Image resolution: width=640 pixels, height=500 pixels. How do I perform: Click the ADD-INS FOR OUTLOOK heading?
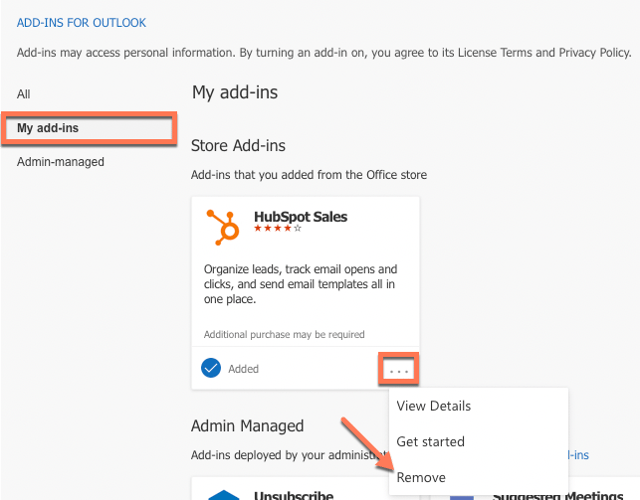[x=81, y=23]
